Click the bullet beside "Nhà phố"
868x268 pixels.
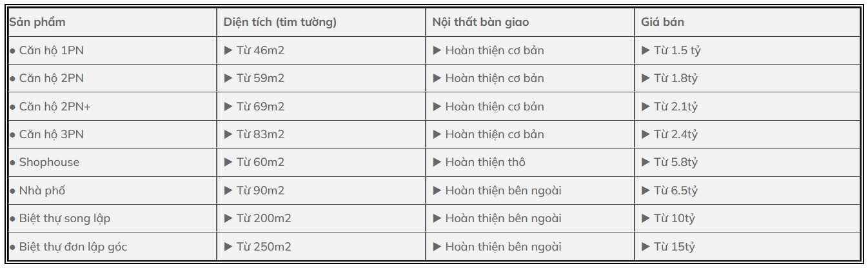12,191
